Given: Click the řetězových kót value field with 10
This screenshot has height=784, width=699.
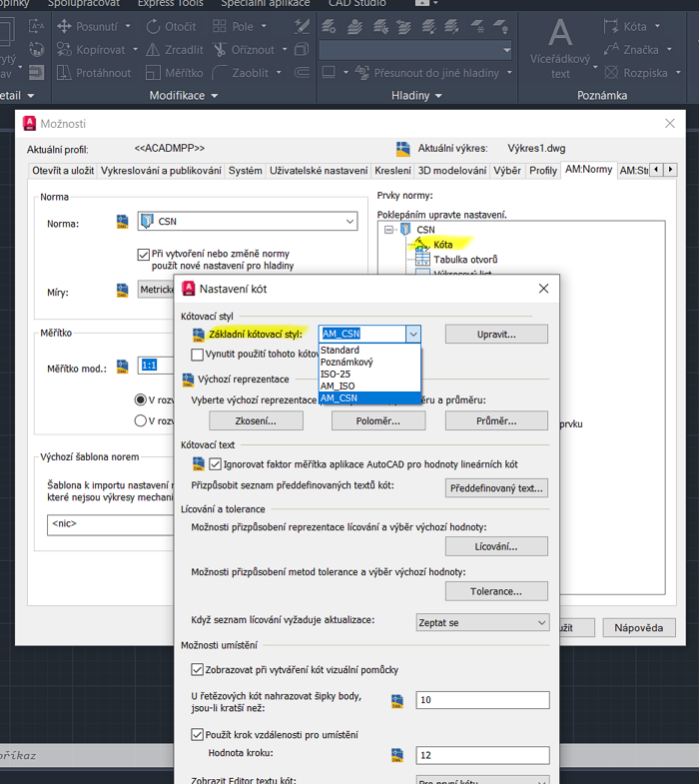Looking at the screenshot, I should coord(482,700).
